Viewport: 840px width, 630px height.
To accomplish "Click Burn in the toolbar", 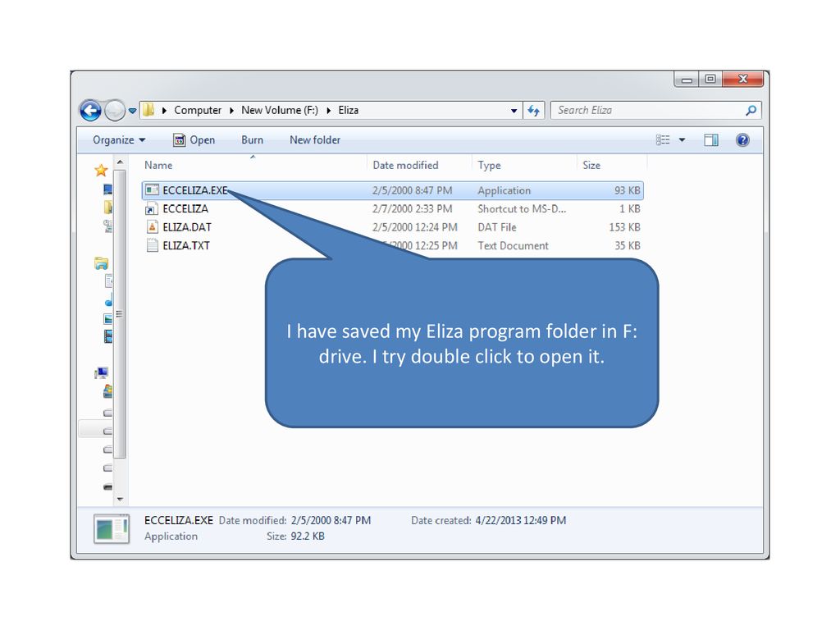I will click(252, 139).
